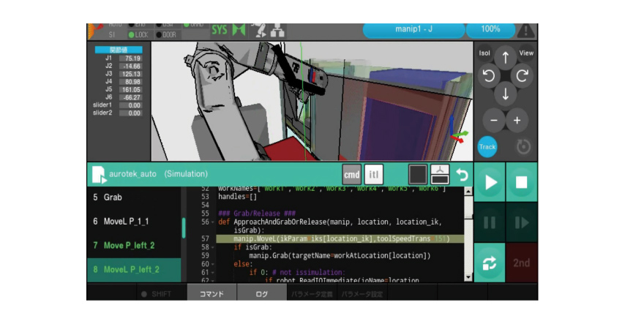
Task: Select step 6 MoveL P_1_1
Action: click(x=134, y=222)
